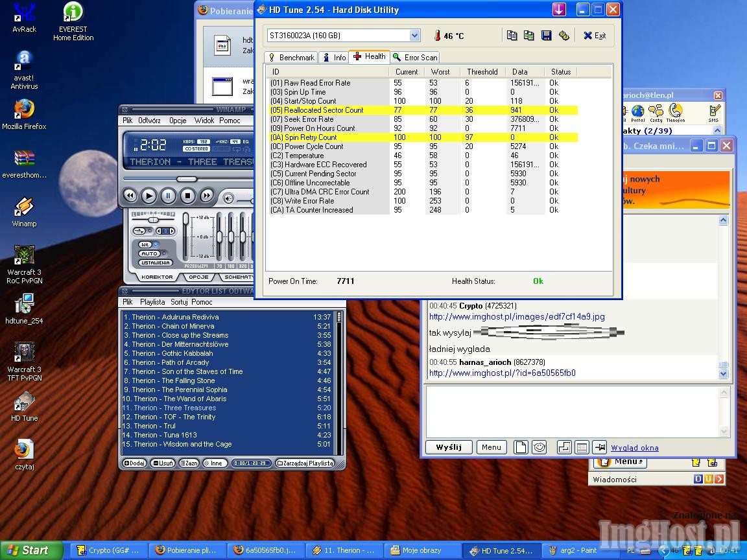Screen dimensions: 747x560
Task: Click the equalizer USTAWIENIA presets button
Action: [x=156, y=263]
